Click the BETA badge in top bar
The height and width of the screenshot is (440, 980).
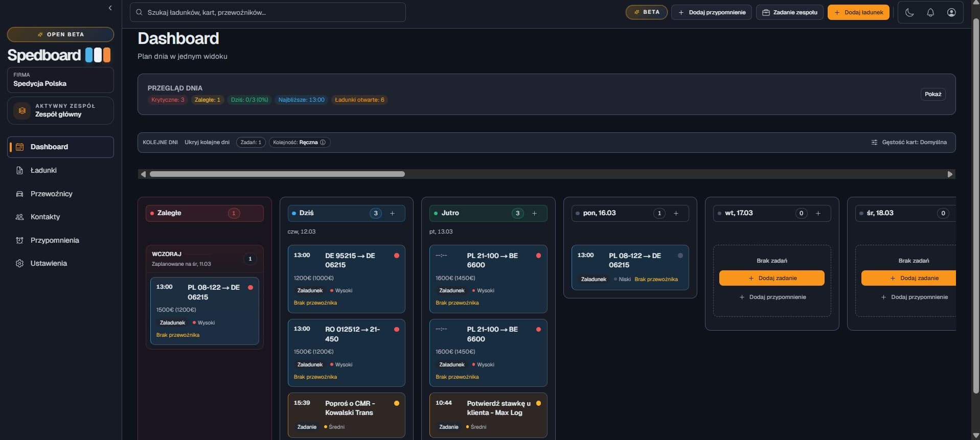(646, 12)
